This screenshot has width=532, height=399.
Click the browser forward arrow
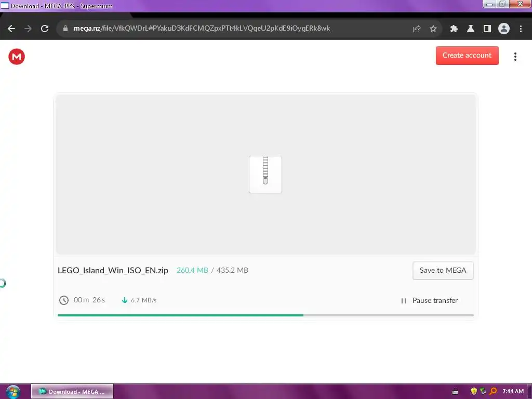pos(28,29)
